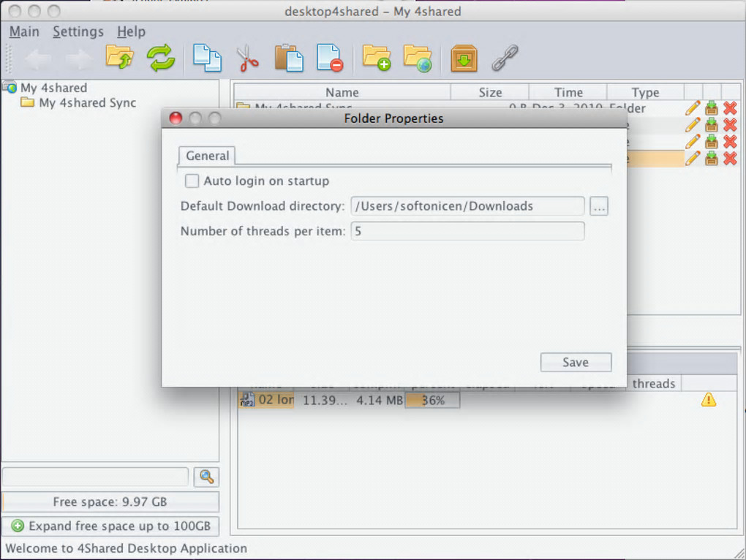The image size is (746, 560).
Task: Click the Save button
Action: (576, 362)
